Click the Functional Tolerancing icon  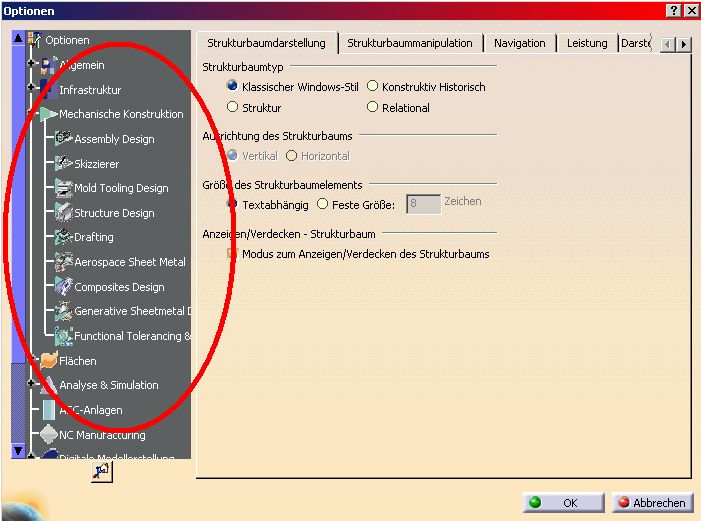63,336
